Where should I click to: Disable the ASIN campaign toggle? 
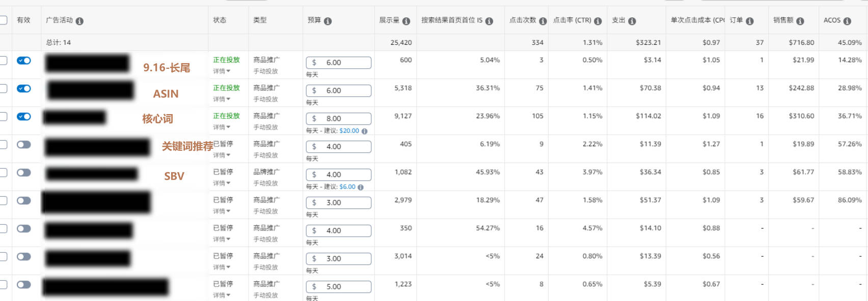pyautogui.click(x=24, y=89)
